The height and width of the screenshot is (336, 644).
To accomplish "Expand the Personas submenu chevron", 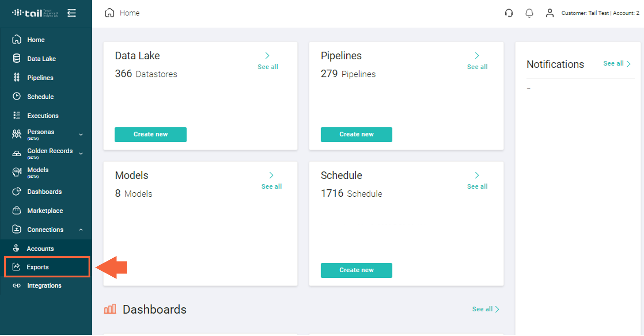I will [x=81, y=135].
